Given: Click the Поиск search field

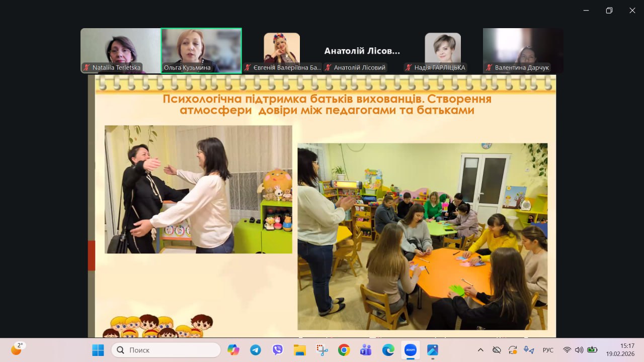Looking at the screenshot, I should [x=166, y=350].
